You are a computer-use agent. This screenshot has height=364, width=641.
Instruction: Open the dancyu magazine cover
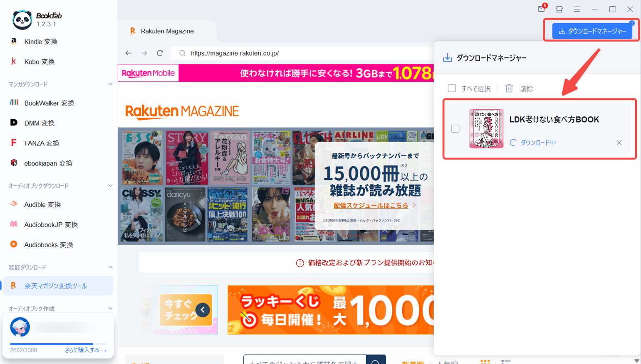[185, 214]
